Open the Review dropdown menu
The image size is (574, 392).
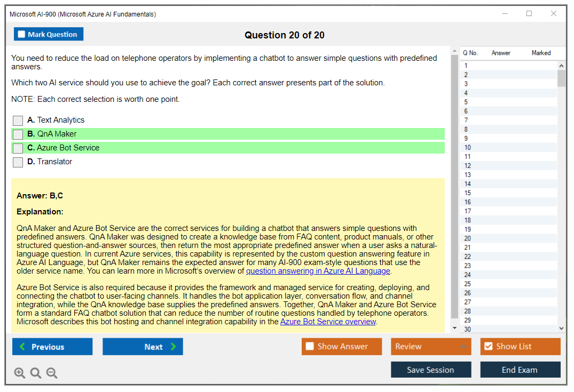[431, 346]
